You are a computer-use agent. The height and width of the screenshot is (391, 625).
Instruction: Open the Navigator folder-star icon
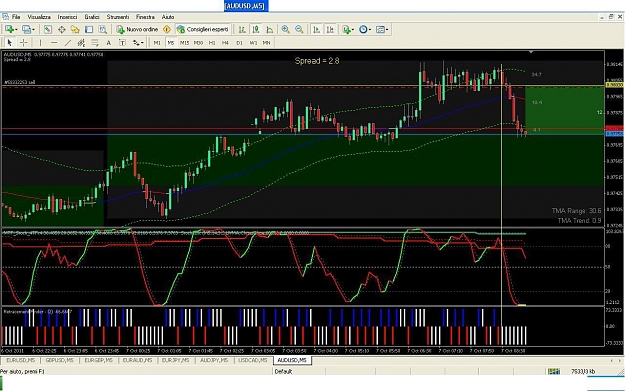point(75,29)
